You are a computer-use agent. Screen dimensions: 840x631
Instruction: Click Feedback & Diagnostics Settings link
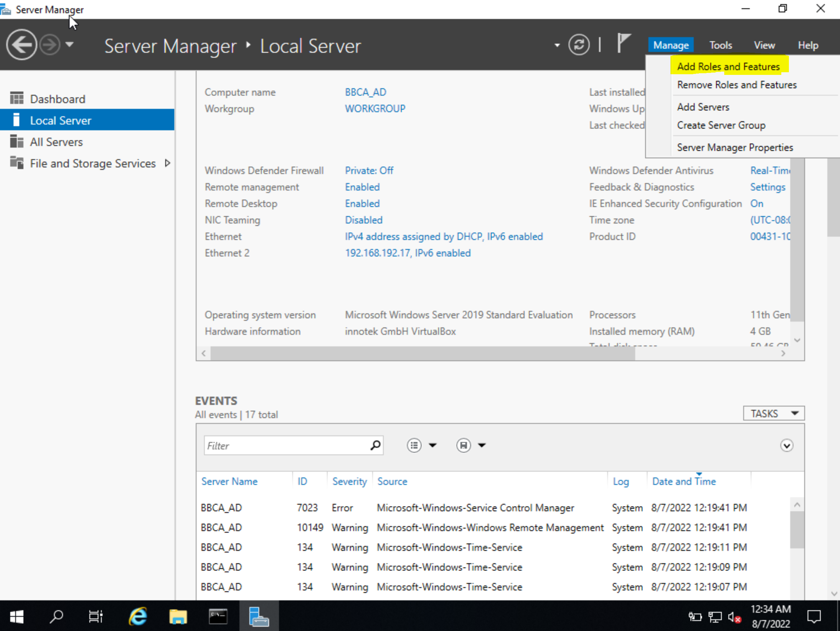[x=767, y=187]
